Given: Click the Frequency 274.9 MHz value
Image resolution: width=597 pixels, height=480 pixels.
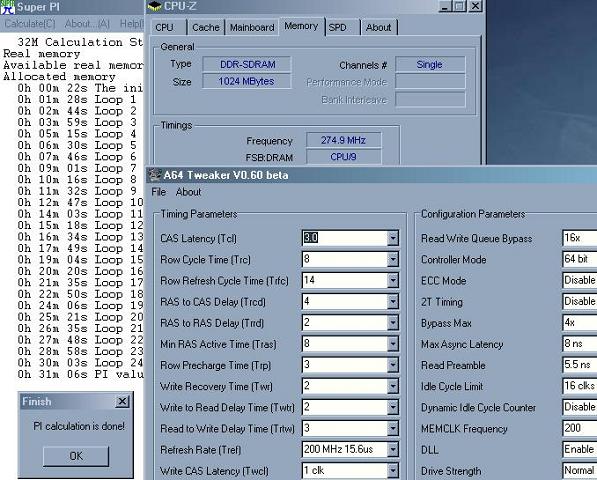Looking at the screenshot, I should [343, 140].
